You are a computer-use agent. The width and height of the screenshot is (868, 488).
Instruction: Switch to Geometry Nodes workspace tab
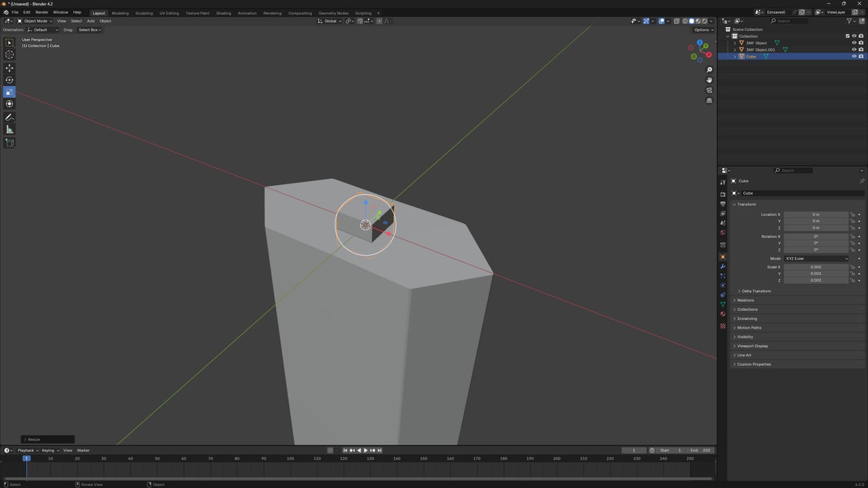coord(333,13)
